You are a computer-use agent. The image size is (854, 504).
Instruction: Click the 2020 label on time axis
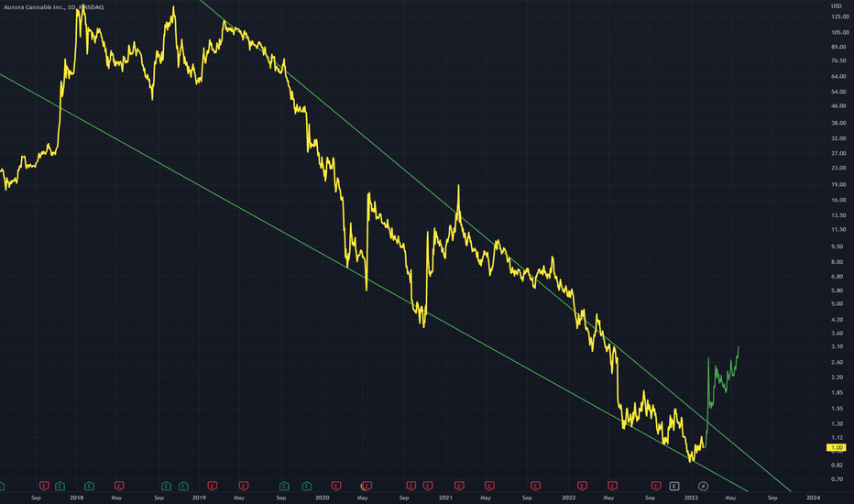tap(323, 498)
